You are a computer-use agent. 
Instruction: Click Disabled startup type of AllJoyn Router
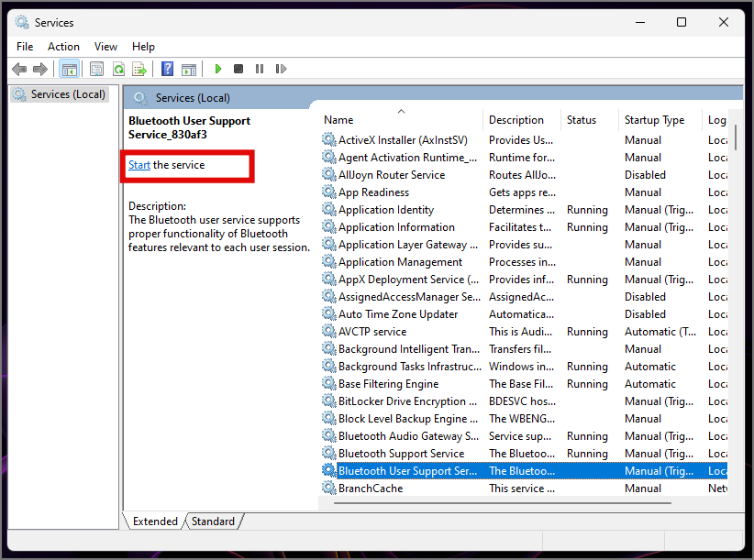click(645, 174)
